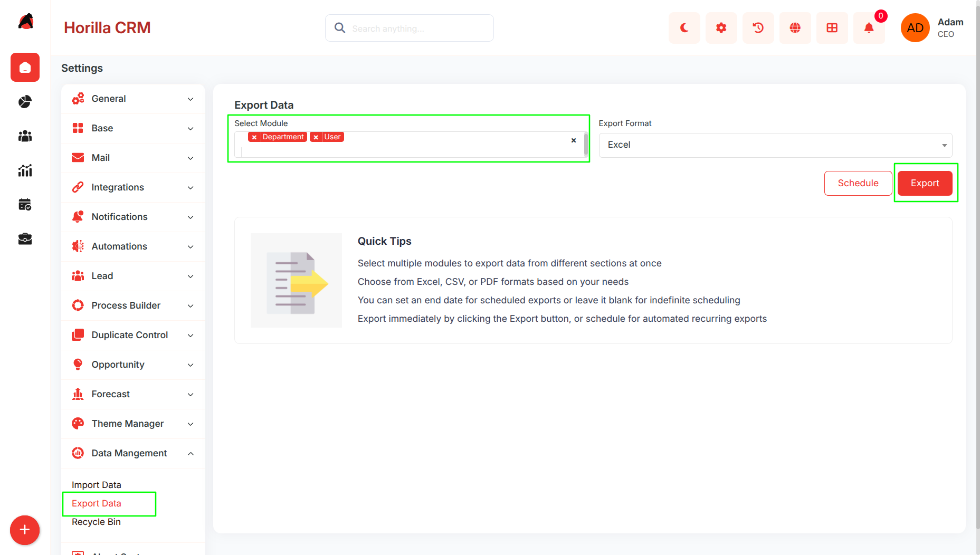
Task: Open the grid apps icon in header
Action: (x=832, y=28)
